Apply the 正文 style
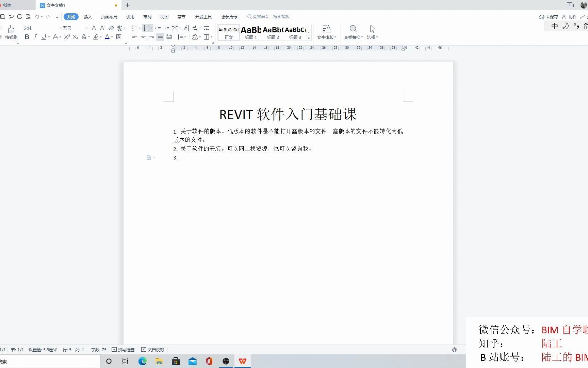 [x=229, y=33]
